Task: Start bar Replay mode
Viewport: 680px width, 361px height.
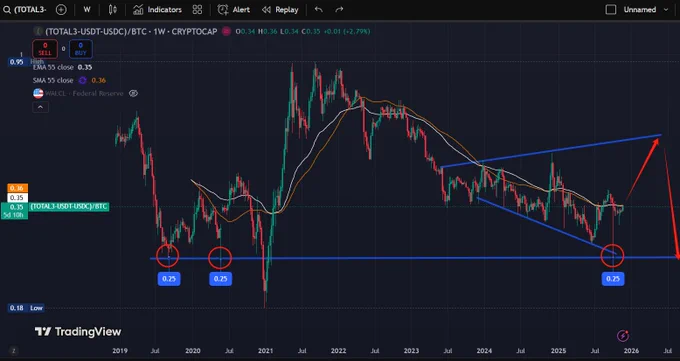Action: [x=280, y=10]
